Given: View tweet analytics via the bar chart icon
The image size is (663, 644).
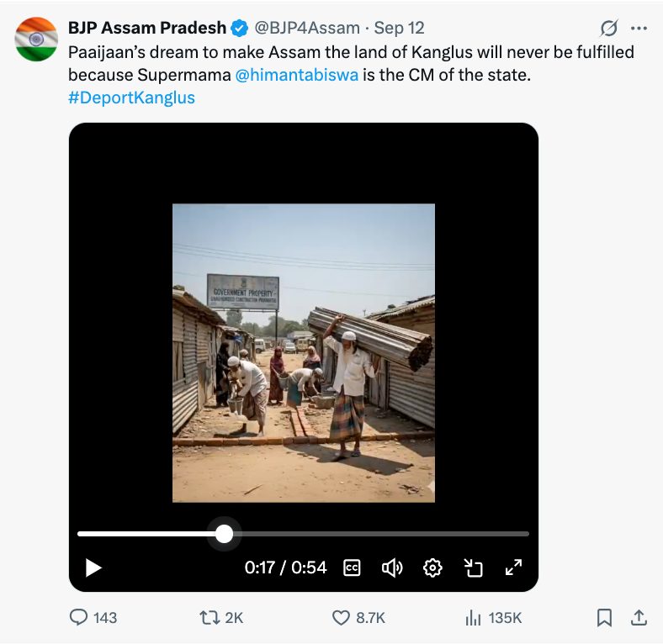Looking at the screenshot, I should click(473, 618).
